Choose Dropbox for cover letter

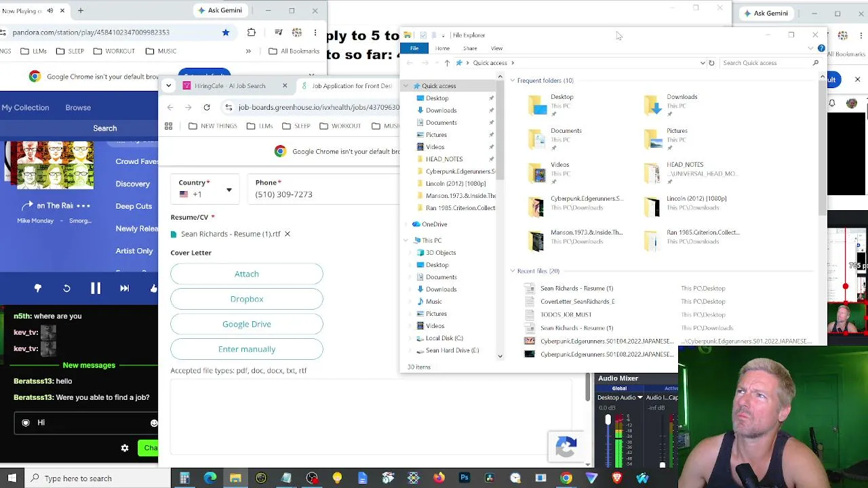click(x=247, y=299)
